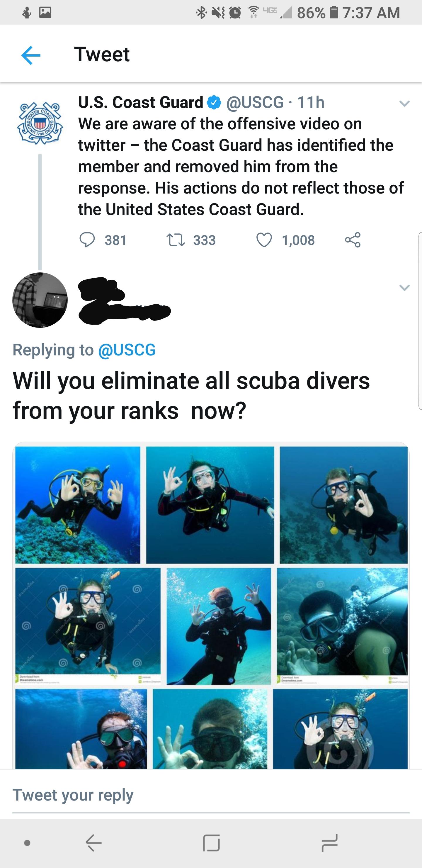View the top-right scuba diver photo

click(343, 505)
